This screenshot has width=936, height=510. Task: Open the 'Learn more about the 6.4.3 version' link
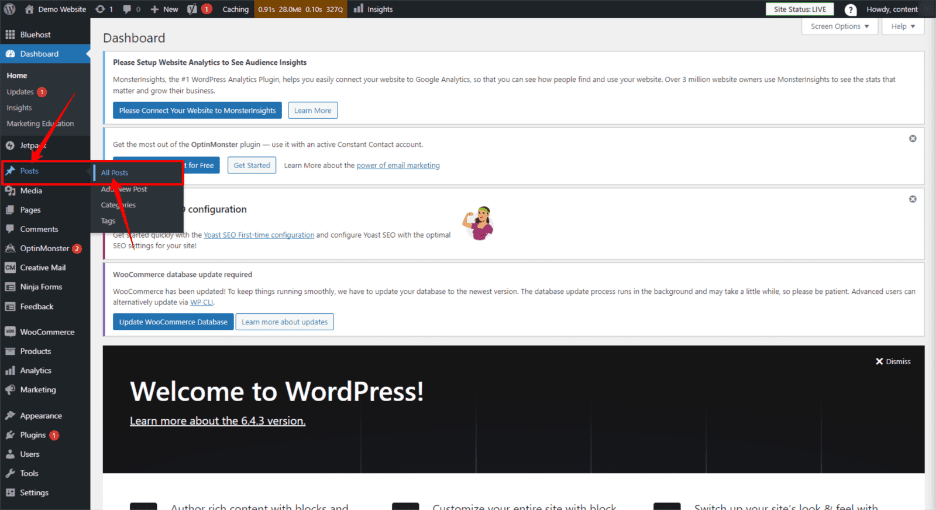click(218, 421)
